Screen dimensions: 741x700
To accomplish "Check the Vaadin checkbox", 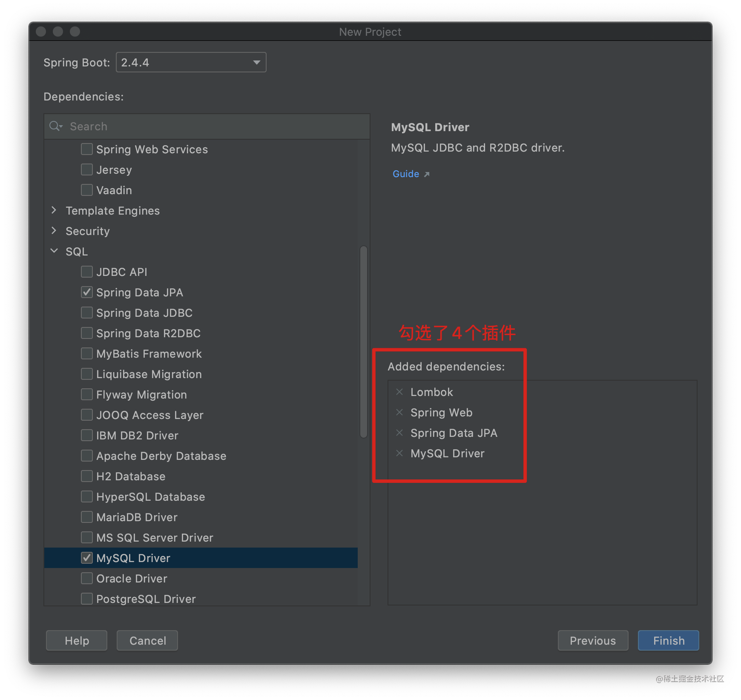I will click(x=87, y=190).
